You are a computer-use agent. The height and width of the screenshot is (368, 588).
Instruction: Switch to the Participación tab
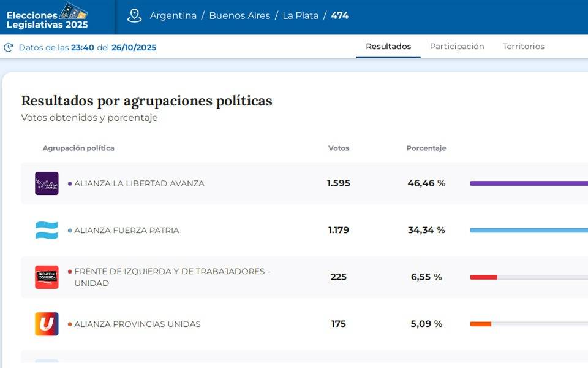pos(457,47)
